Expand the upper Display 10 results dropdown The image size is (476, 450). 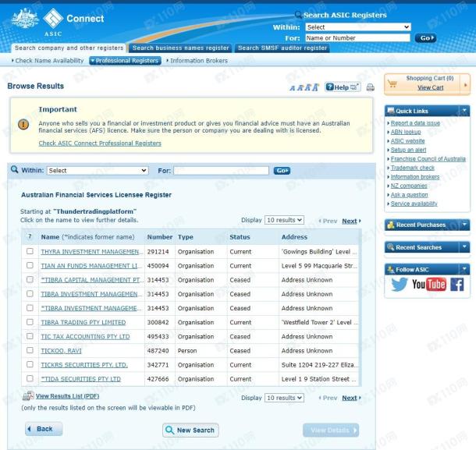pyautogui.click(x=284, y=221)
